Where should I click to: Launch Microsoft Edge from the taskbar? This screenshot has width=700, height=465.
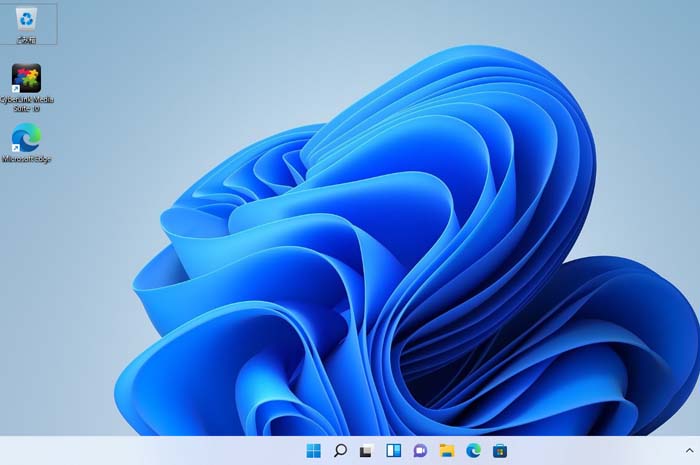(x=473, y=451)
